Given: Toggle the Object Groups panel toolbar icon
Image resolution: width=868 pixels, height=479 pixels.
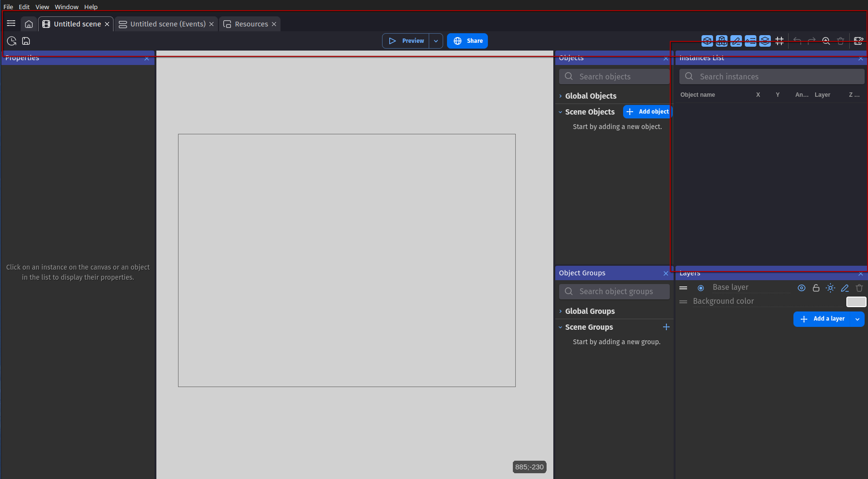Looking at the screenshot, I should [x=722, y=41].
